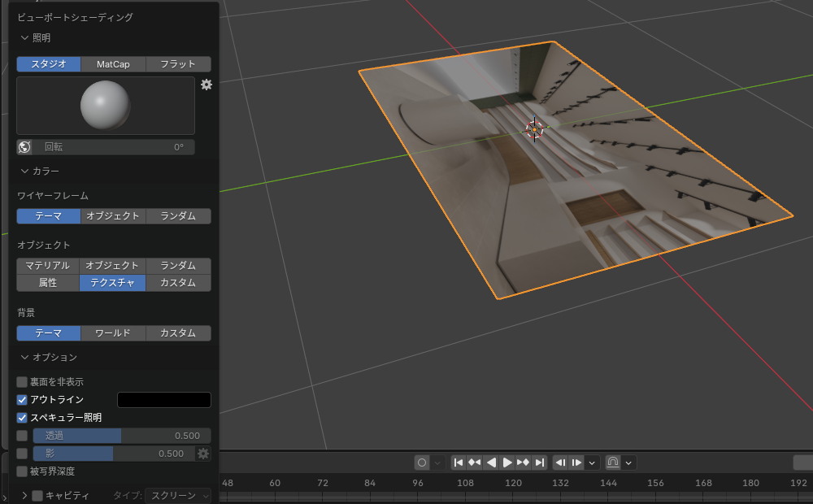Select the スタジオ lighting tab
813x504 pixels.
[49, 64]
